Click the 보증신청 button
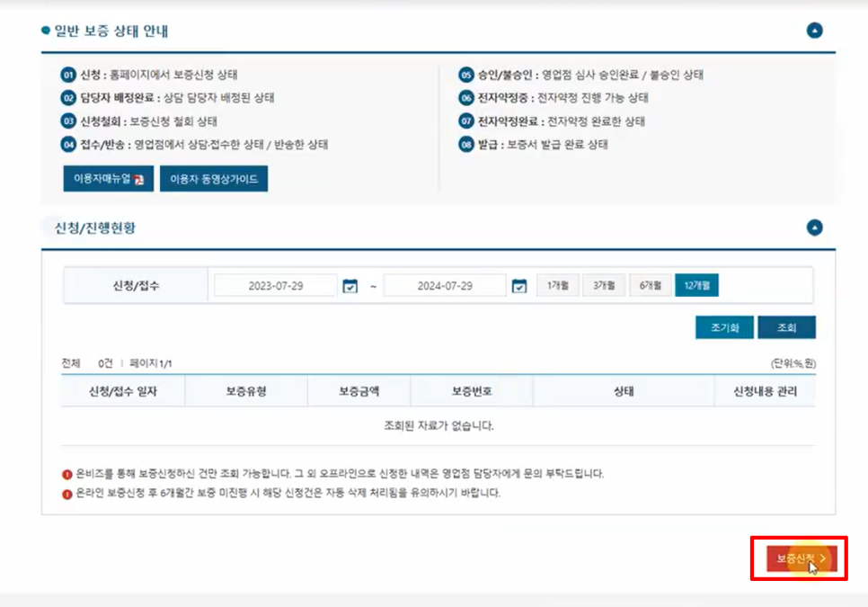 pos(801,559)
